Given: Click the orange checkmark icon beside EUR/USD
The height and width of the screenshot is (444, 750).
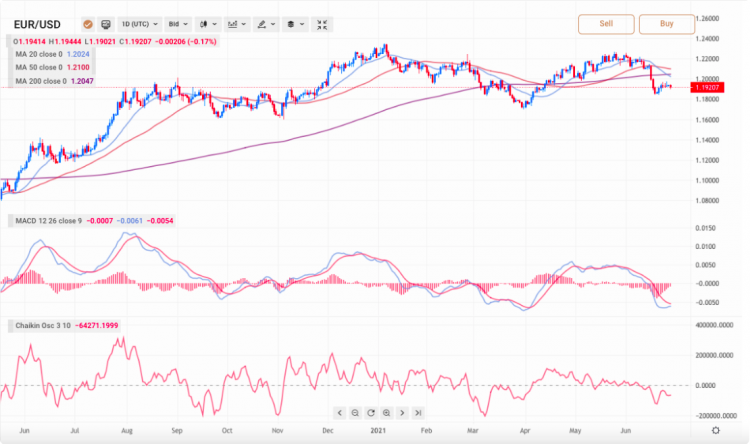Looking at the screenshot, I should (87, 22).
